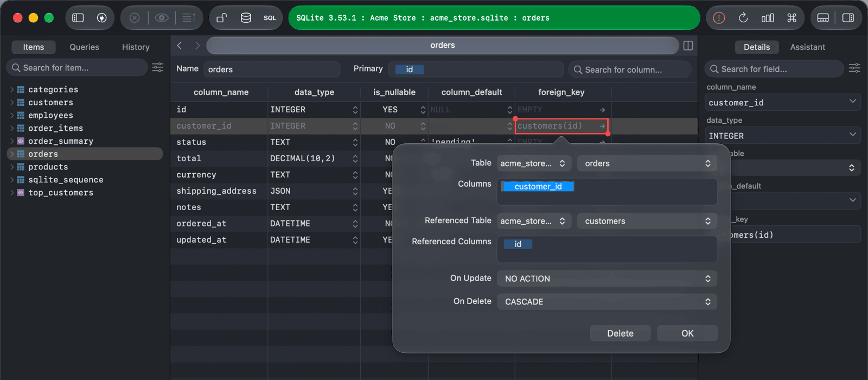Open filter settings next to item search
The width and height of the screenshot is (868, 380).
pos(157,67)
